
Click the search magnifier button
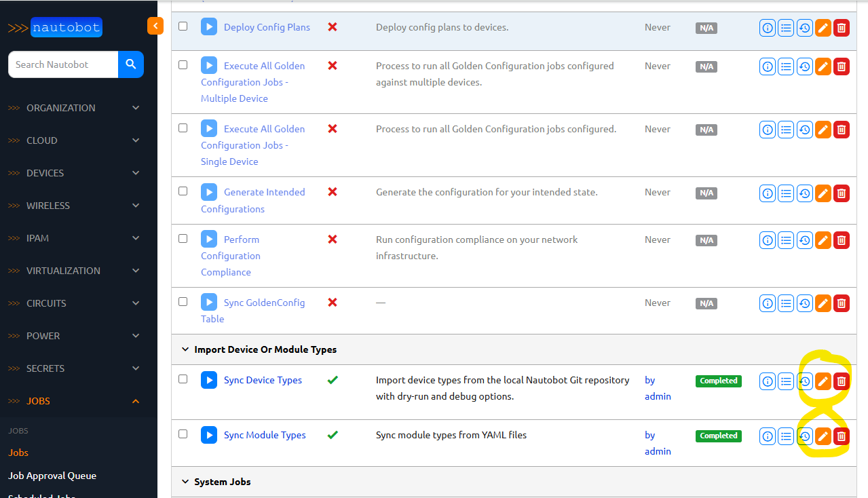(131, 64)
